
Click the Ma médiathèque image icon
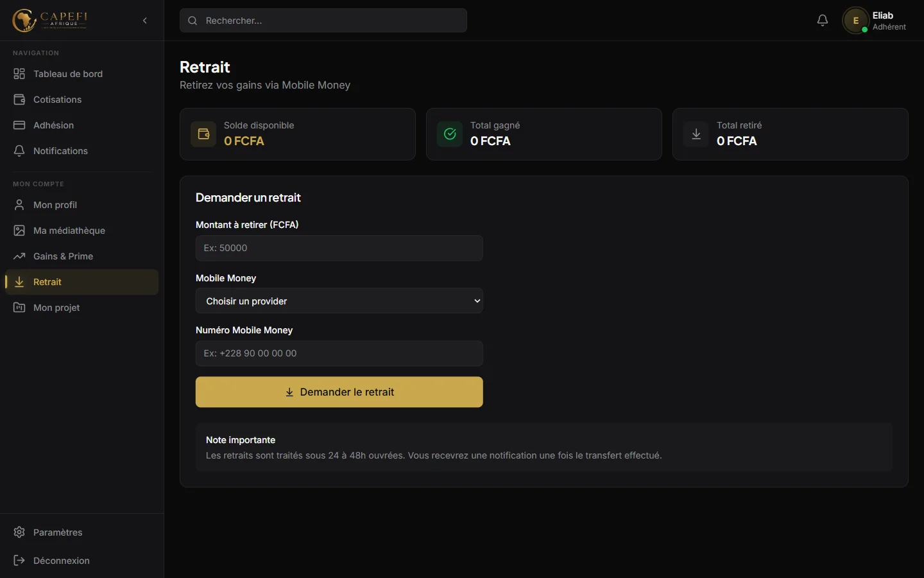point(19,231)
